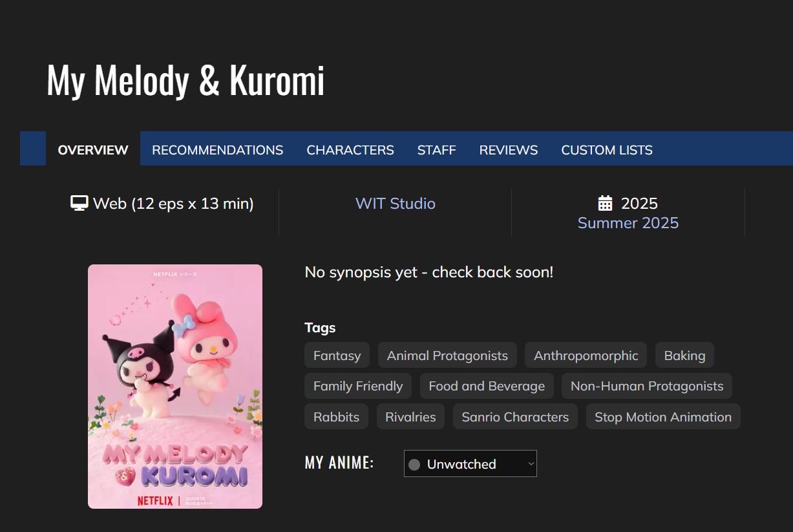Viewport: 793px width, 532px height.
Task: Open the Characters tab
Action: pyautogui.click(x=350, y=150)
